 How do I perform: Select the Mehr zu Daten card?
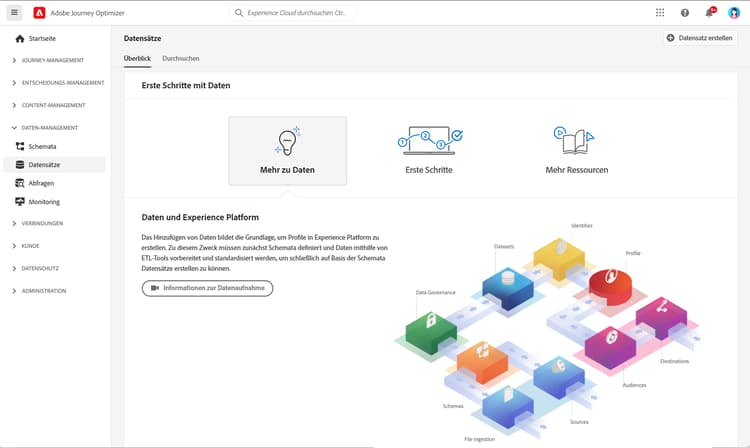click(x=287, y=151)
